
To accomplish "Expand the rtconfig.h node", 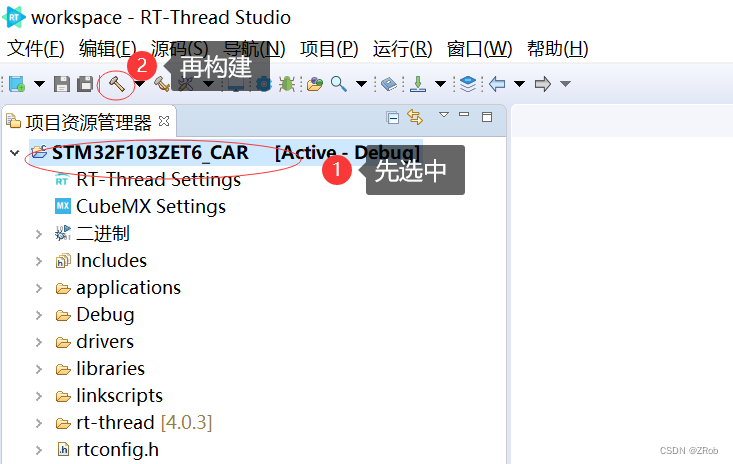I will point(39,450).
